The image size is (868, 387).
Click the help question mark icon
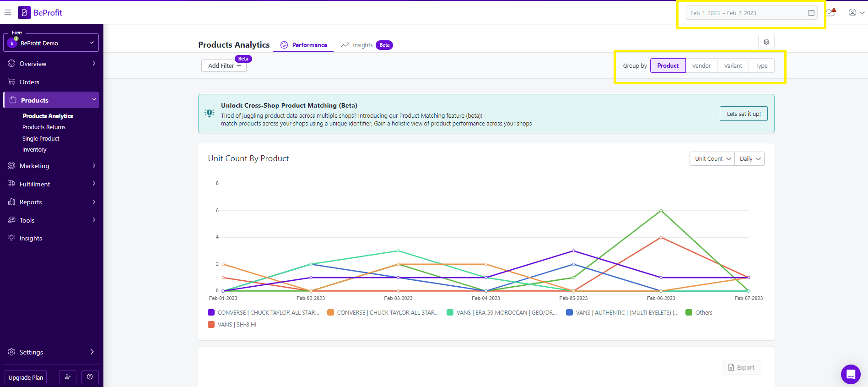point(90,377)
